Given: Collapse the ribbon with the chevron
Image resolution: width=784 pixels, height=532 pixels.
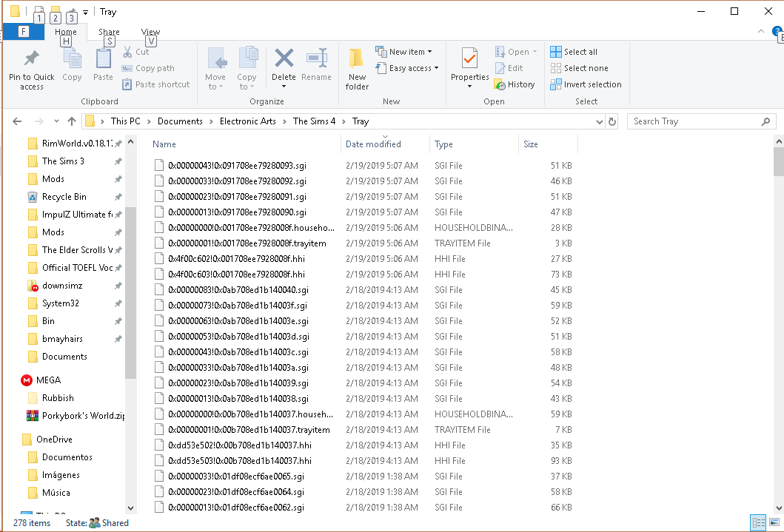Looking at the screenshot, I should click(x=761, y=32).
